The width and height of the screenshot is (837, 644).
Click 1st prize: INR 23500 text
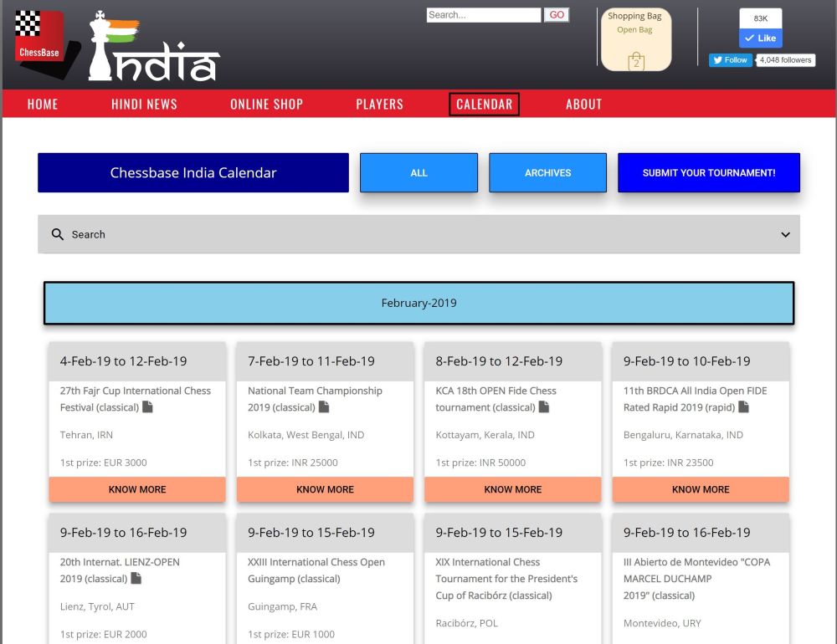pos(668,463)
